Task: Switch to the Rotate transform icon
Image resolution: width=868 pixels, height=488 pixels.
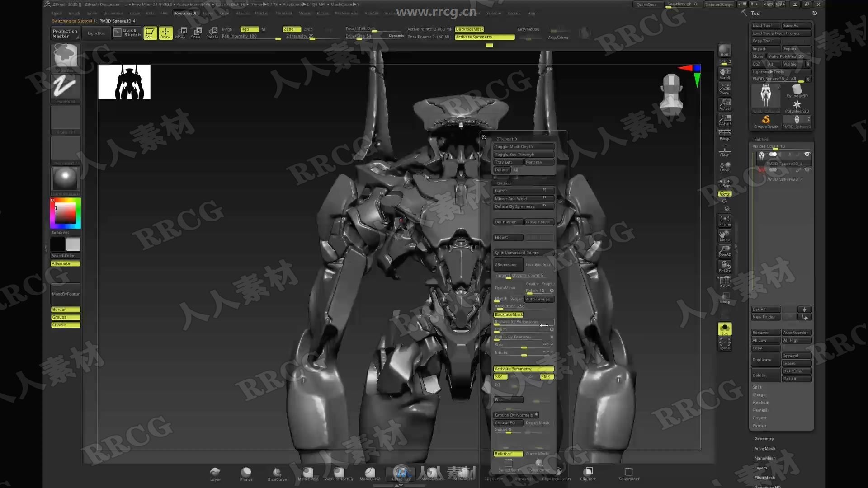Action: (x=212, y=33)
